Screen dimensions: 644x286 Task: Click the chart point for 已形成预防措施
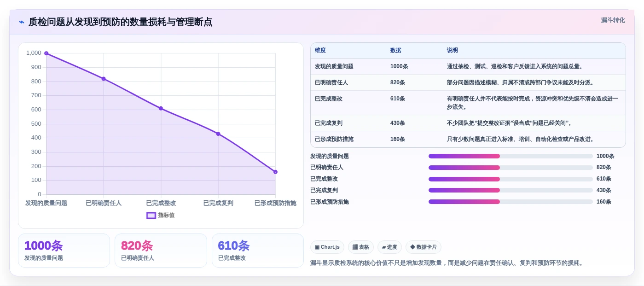pyautogui.click(x=275, y=172)
